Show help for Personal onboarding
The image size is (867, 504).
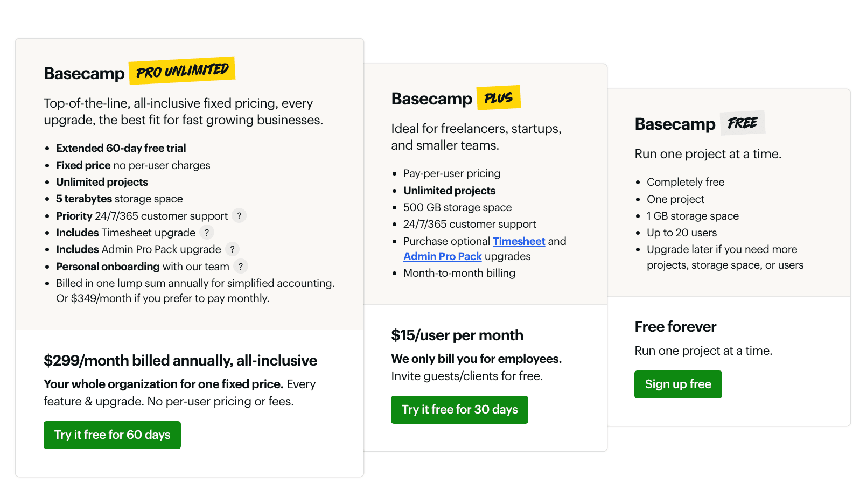coord(241,267)
